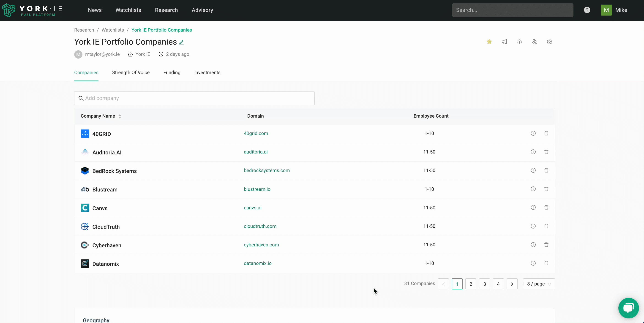Open info icon for Cyberhaven row
The image size is (644, 323).
pos(533,245)
